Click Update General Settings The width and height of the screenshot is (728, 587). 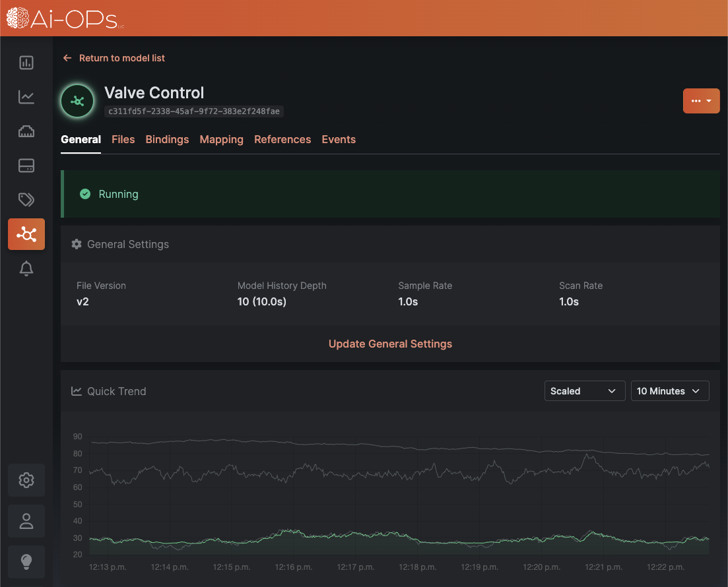(390, 344)
